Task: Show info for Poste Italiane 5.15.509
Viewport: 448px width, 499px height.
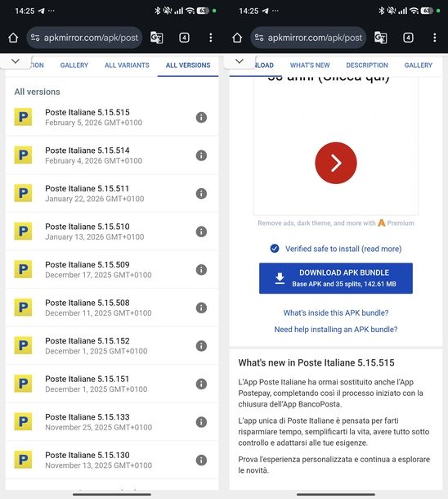Action: point(201,270)
